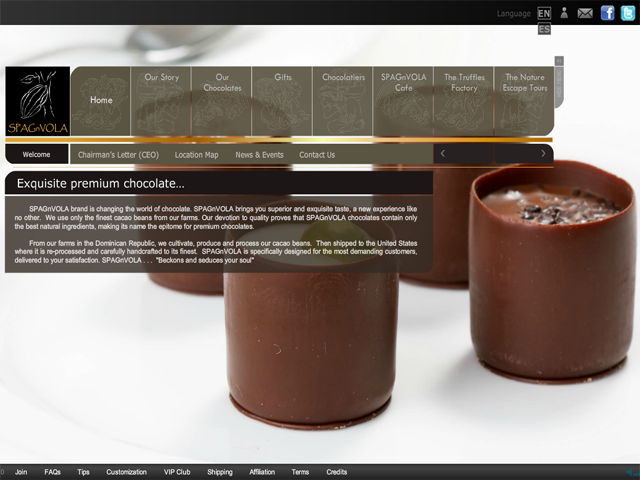Screen dimensions: 640x480
Task: Open the Home menu tile
Action: 101,101
